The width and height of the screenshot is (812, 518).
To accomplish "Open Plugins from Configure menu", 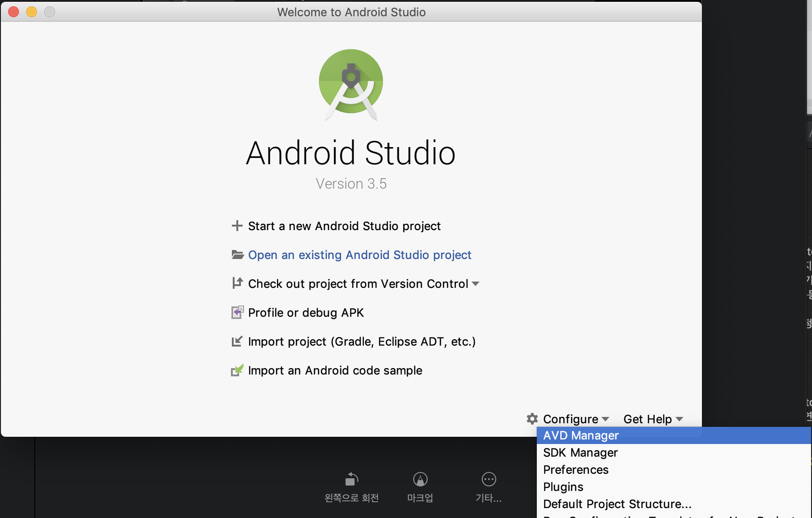I will pos(674,487).
